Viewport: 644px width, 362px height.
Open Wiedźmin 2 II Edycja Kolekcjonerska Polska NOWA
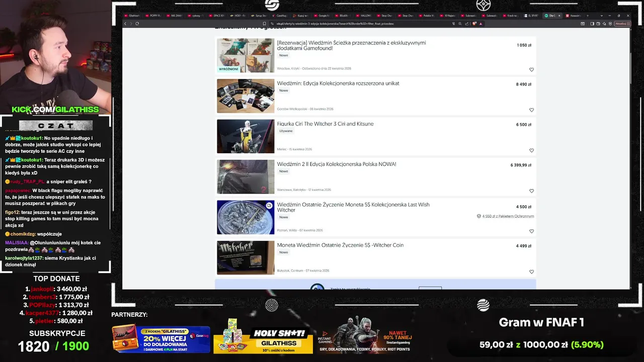tap(337, 164)
